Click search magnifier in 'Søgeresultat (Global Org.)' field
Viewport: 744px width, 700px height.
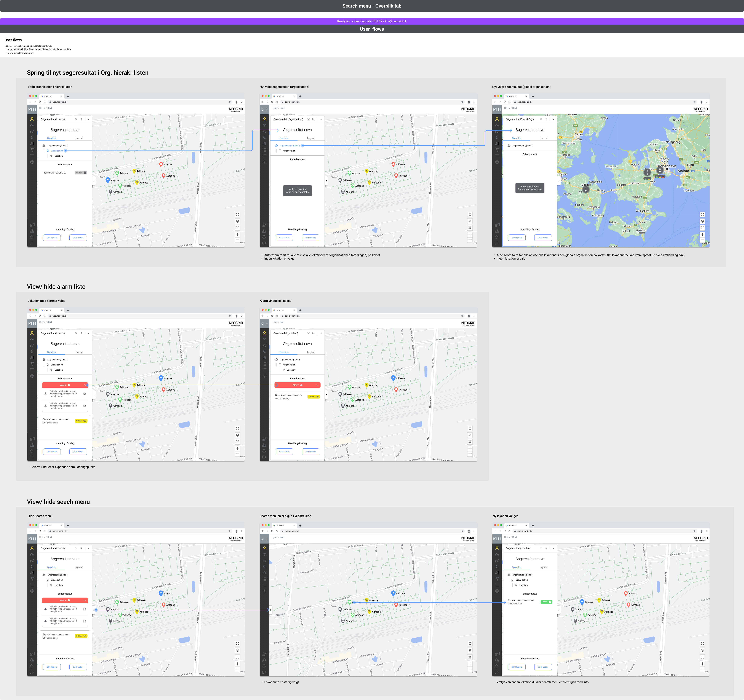coord(546,119)
